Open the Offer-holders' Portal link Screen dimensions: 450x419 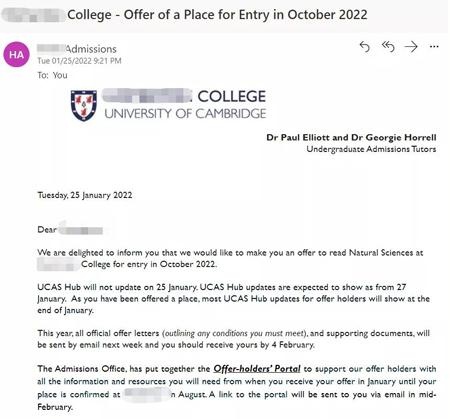257,369
